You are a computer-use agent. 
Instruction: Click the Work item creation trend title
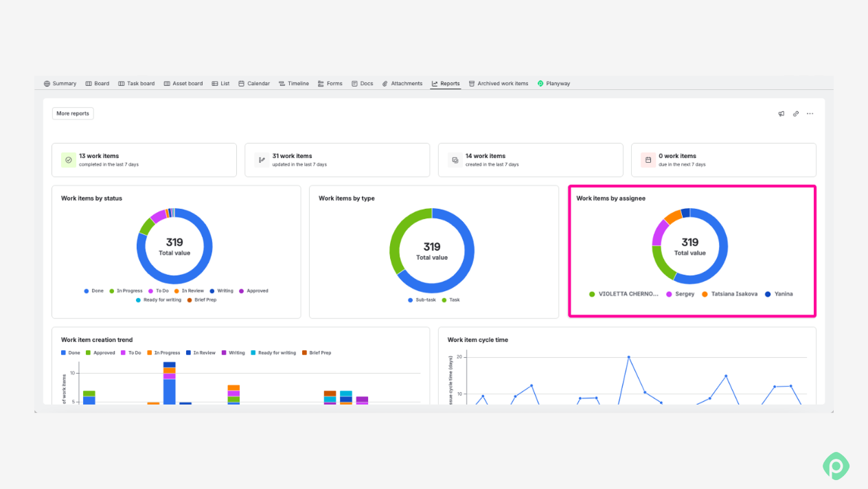[x=97, y=340]
